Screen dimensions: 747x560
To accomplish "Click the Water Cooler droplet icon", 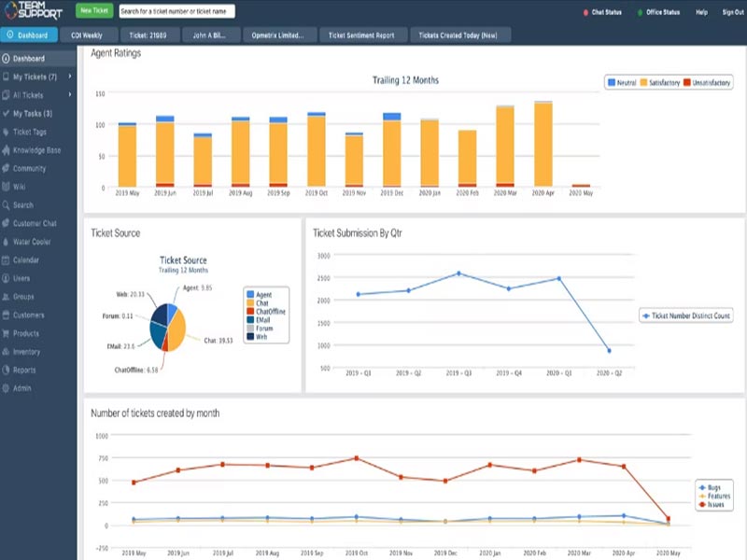I will 7,242.
